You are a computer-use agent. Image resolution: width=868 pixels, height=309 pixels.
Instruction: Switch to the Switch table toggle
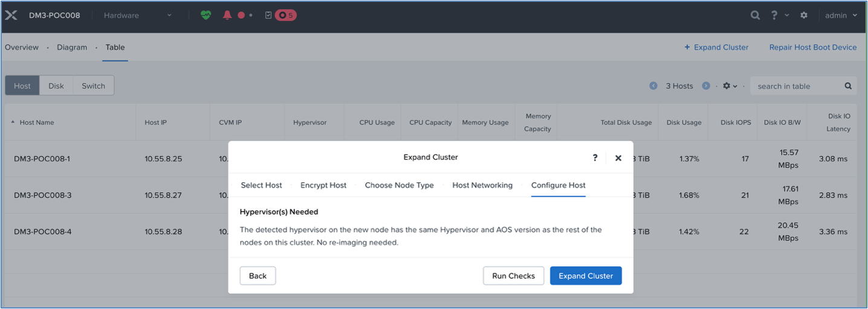(94, 86)
